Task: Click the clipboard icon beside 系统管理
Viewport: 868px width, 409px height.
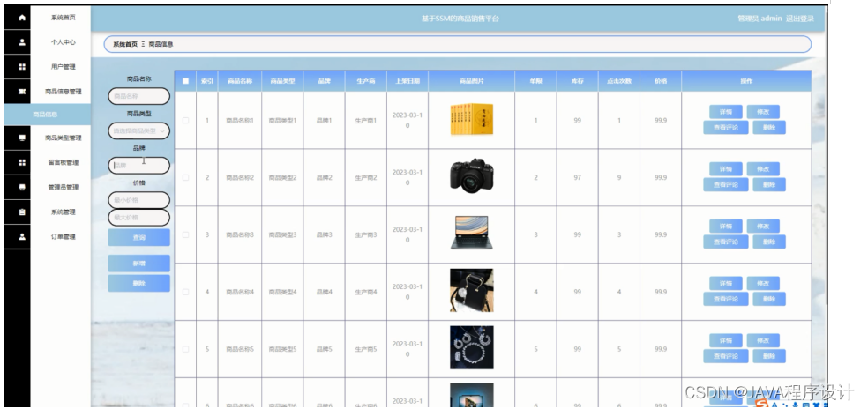Action: pyautogui.click(x=21, y=212)
